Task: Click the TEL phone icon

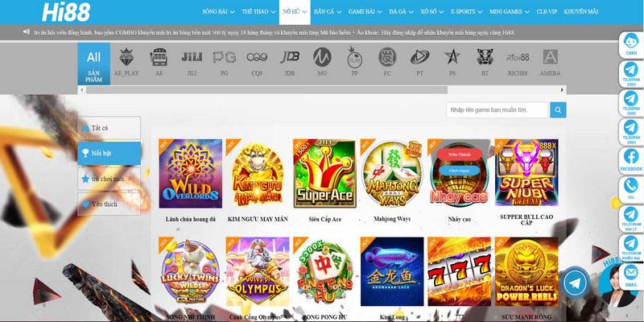Action: coord(631,189)
